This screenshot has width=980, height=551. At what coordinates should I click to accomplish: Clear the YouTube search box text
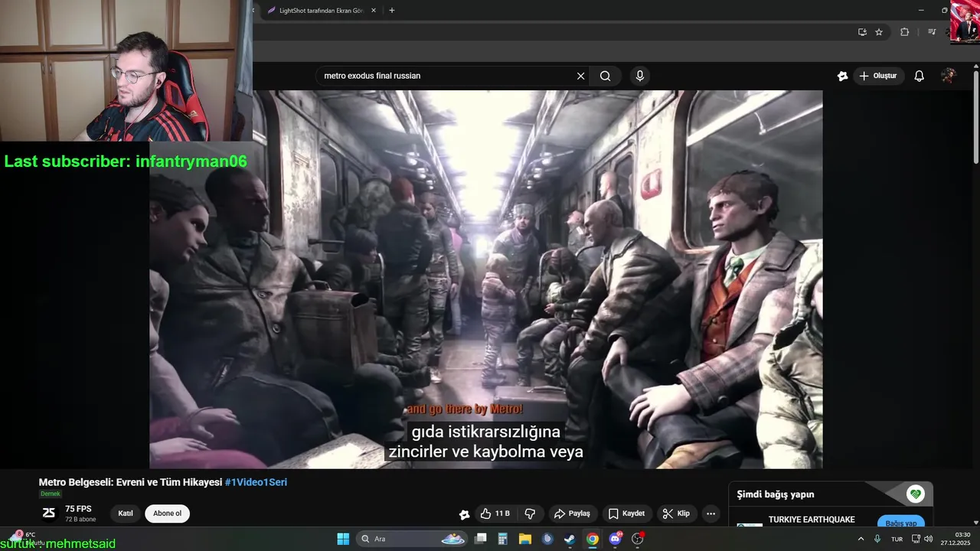point(580,76)
